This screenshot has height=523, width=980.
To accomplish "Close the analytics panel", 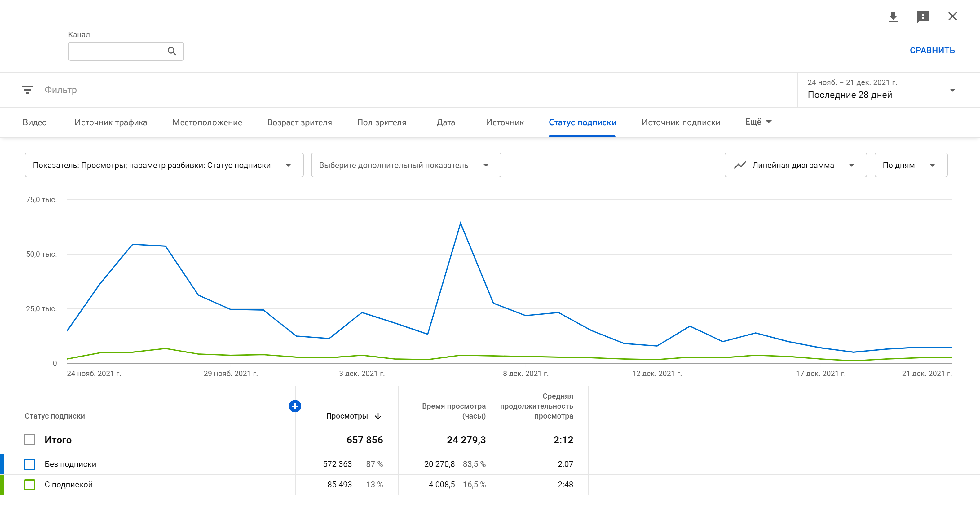I will click(x=952, y=16).
